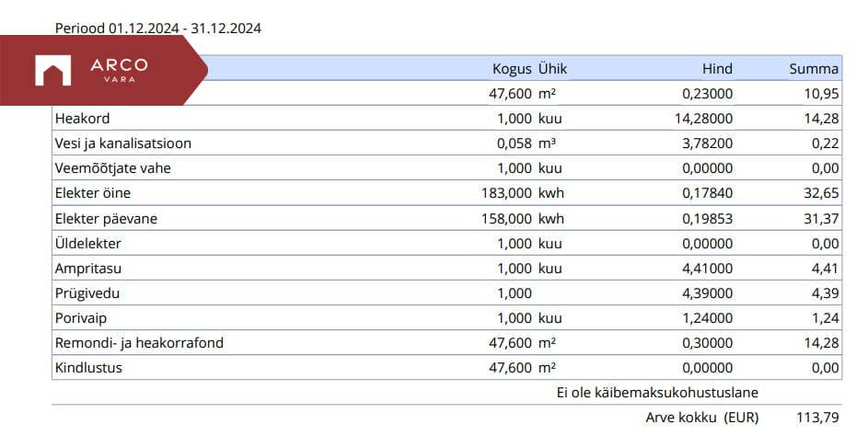
Task: Click the Vesi ja kanalisatsioon row label
Action: [123, 143]
